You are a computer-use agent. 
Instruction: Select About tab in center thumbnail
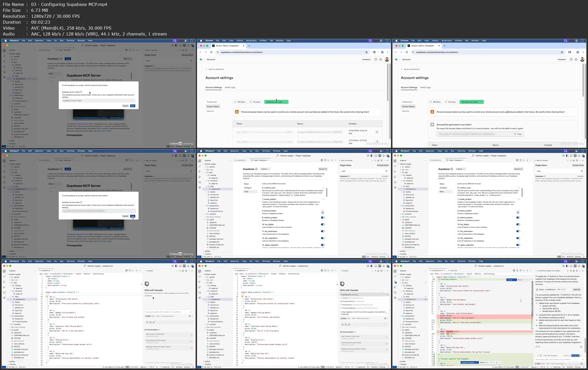pos(246,184)
